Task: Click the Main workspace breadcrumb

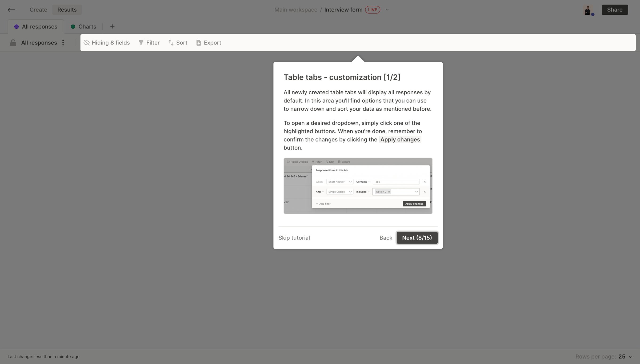Action: [x=296, y=10]
